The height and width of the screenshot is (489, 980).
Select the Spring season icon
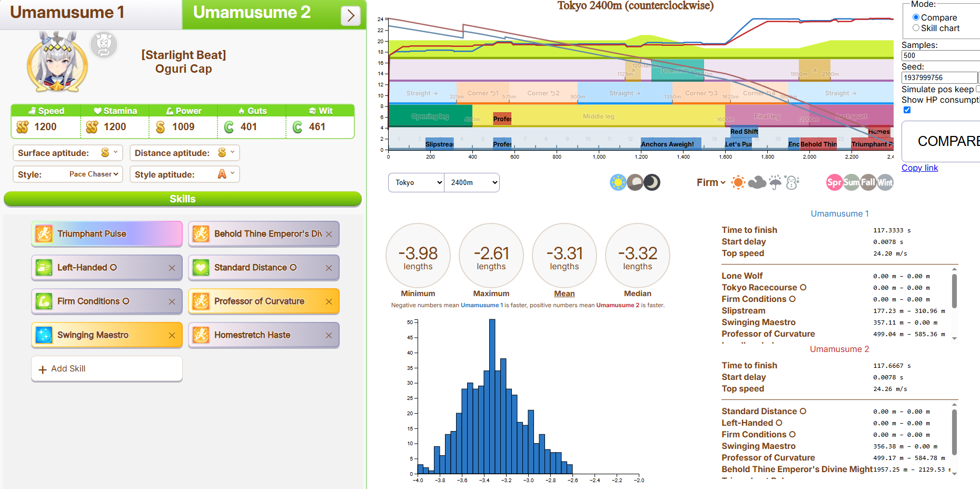coord(835,182)
